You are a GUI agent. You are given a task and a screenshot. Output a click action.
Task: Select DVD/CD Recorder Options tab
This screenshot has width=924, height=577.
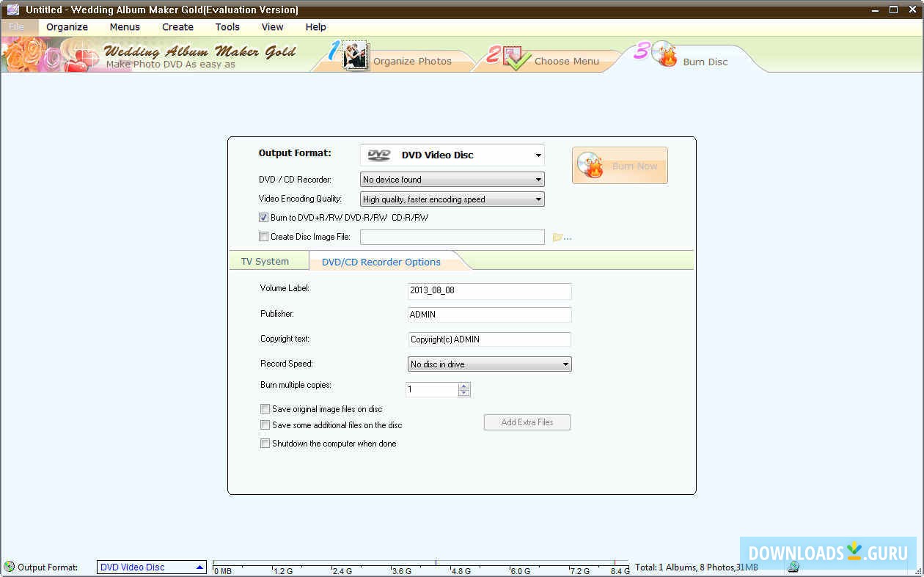point(381,262)
